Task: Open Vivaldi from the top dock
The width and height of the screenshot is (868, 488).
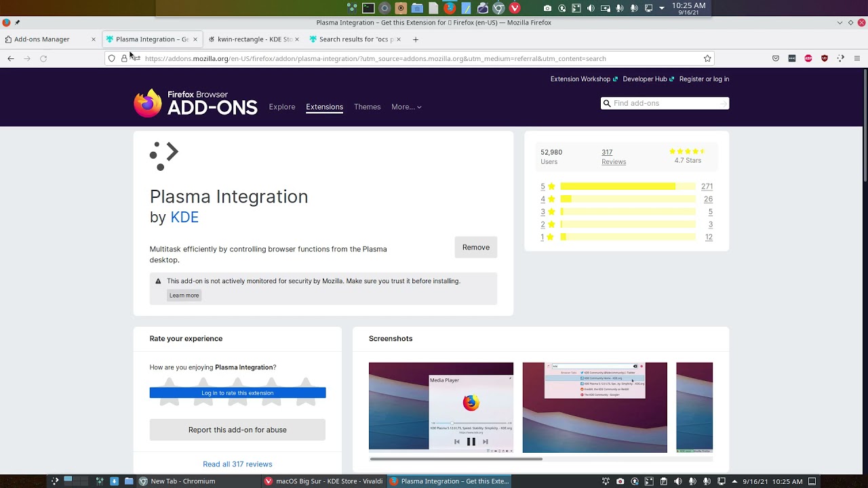Action: click(515, 8)
